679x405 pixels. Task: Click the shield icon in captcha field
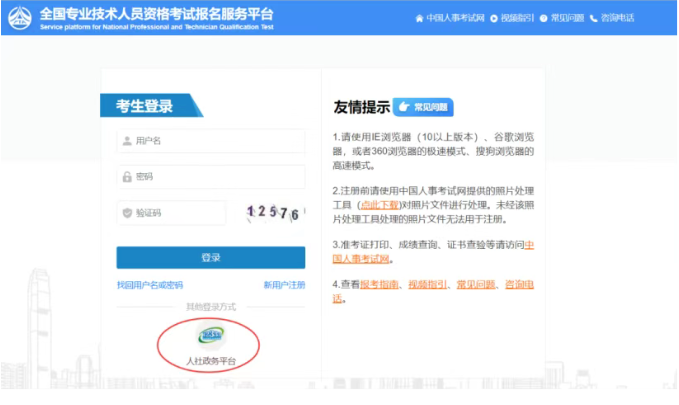127,213
